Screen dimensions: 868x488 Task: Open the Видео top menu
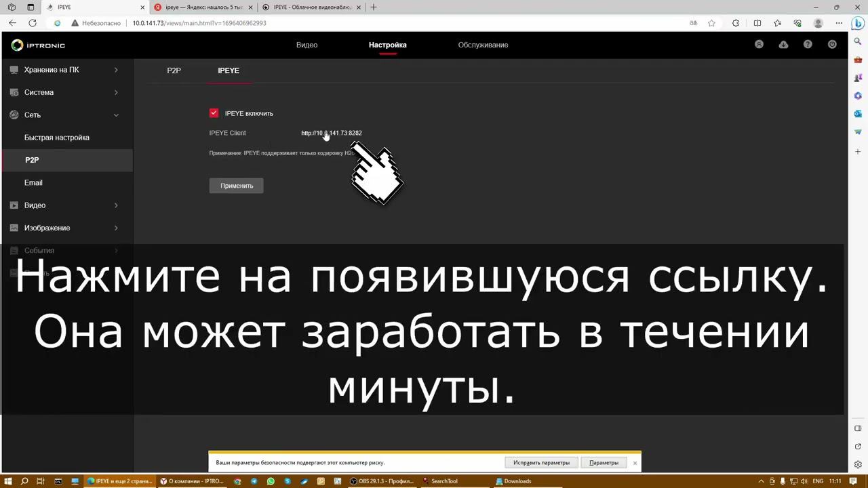pos(307,45)
